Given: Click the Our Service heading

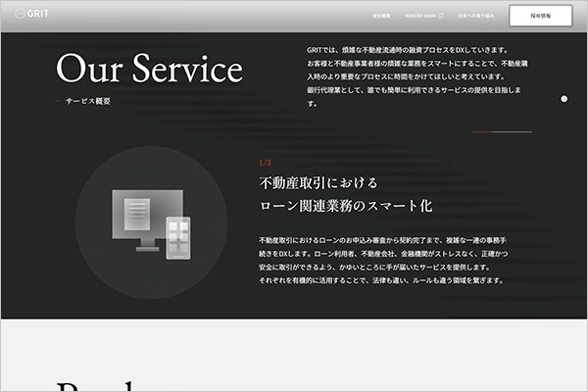Looking at the screenshot, I should [149, 69].
